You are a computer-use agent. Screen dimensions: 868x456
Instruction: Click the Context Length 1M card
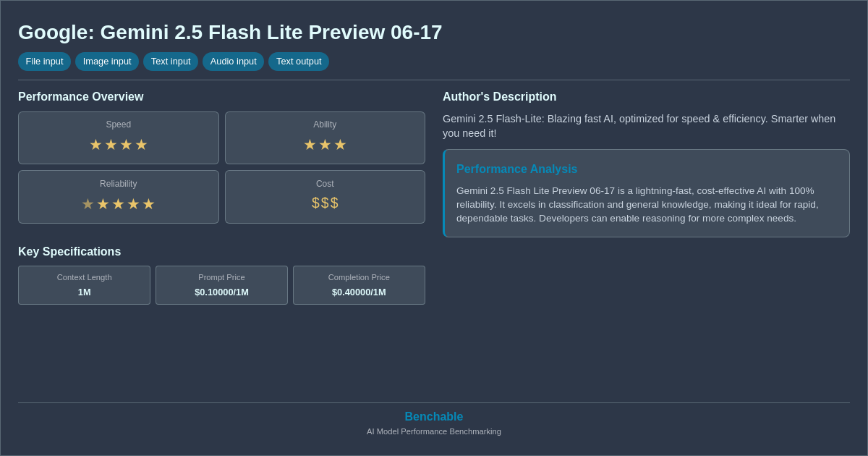[x=84, y=285]
